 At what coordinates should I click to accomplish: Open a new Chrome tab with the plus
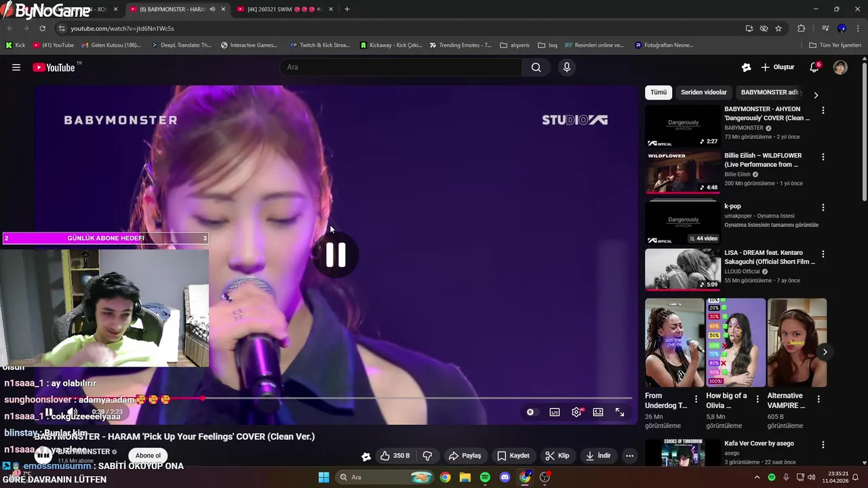pos(347,9)
